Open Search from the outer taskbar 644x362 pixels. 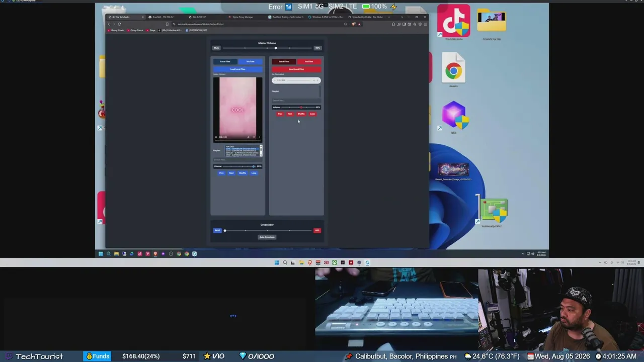point(285,262)
